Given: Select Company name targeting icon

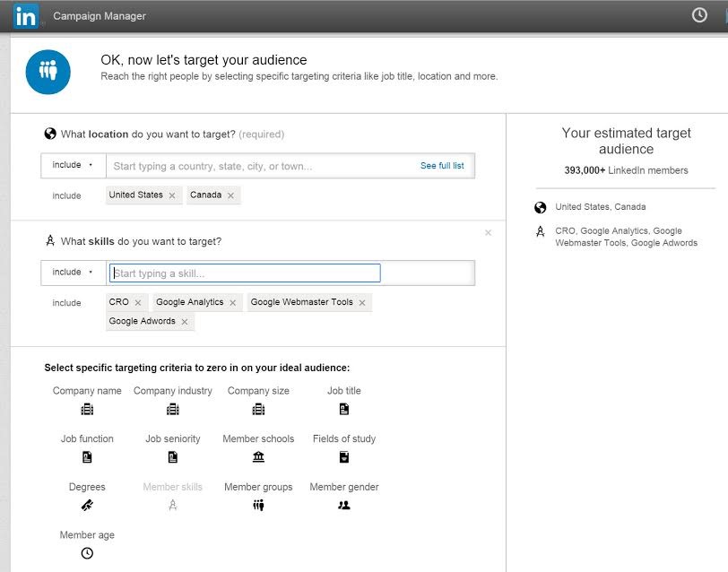Looking at the screenshot, I should pos(87,409).
